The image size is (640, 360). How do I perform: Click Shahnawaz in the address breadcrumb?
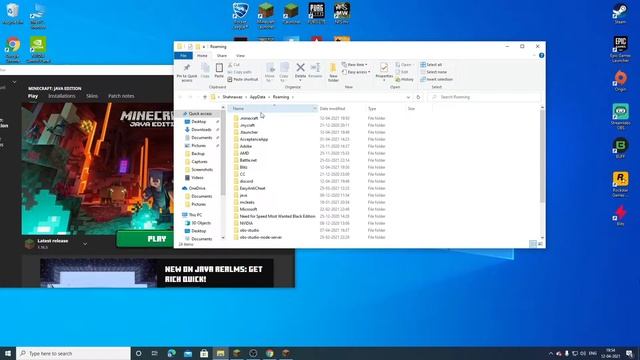(x=232, y=97)
